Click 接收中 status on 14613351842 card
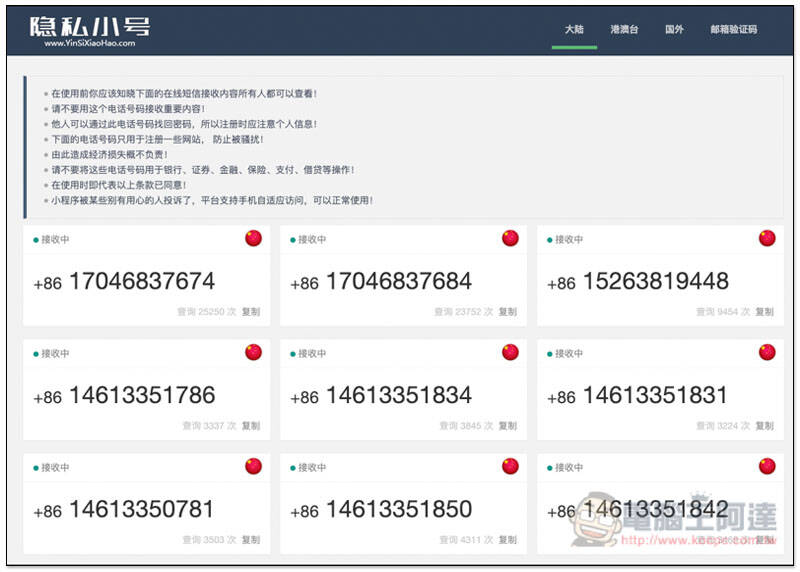The image size is (800, 572). tap(565, 467)
